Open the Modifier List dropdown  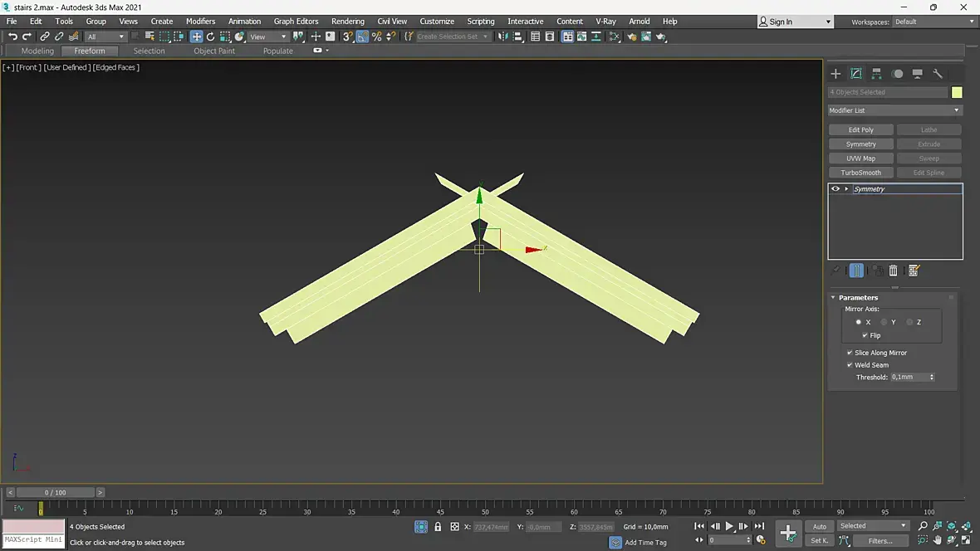(894, 110)
